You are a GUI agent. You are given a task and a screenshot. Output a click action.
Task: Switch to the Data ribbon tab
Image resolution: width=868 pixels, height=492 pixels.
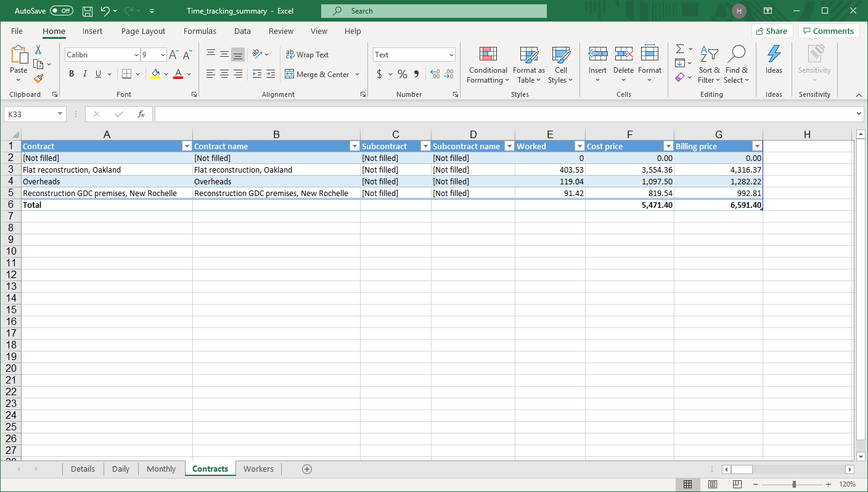(x=242, y=31)
